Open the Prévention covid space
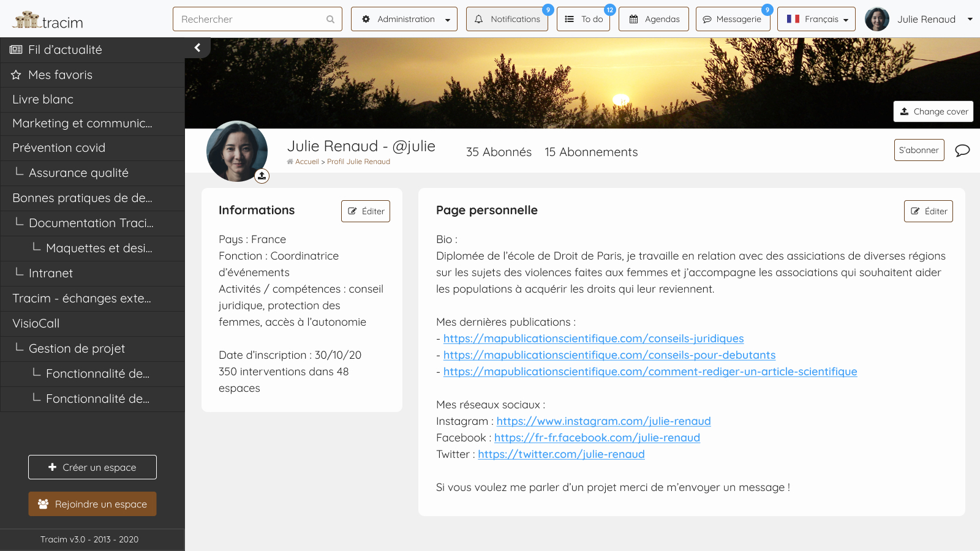The image size is (980, 551). tap(92, 148)
